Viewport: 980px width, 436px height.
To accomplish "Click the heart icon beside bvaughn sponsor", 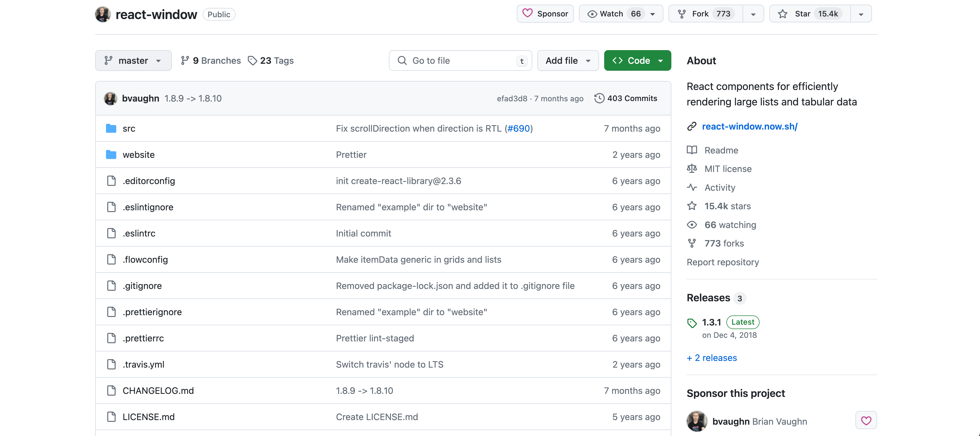I will (x=866, y=420).
